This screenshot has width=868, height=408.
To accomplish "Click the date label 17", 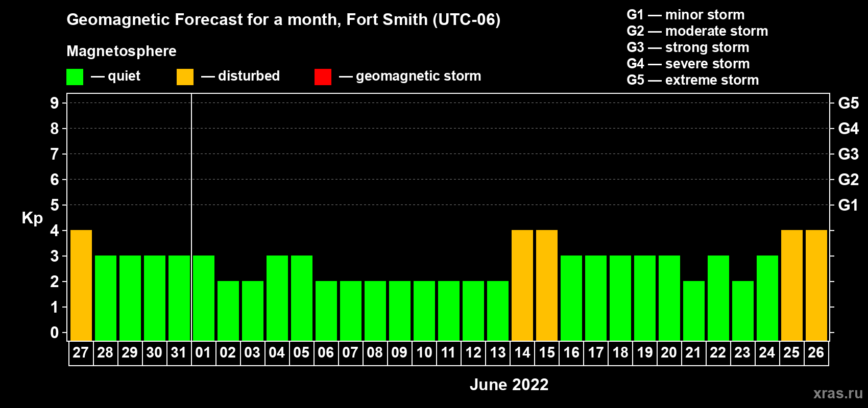I will click(596, 352).
